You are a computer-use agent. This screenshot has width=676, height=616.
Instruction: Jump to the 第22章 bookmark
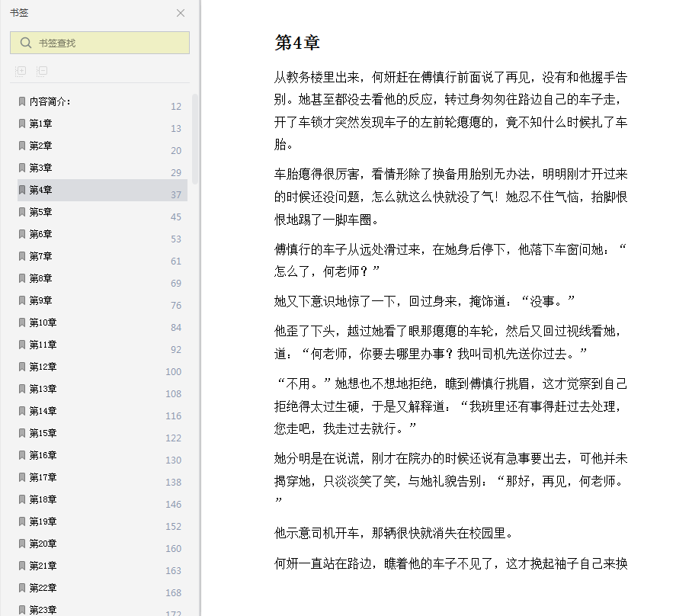coord(102,589)
